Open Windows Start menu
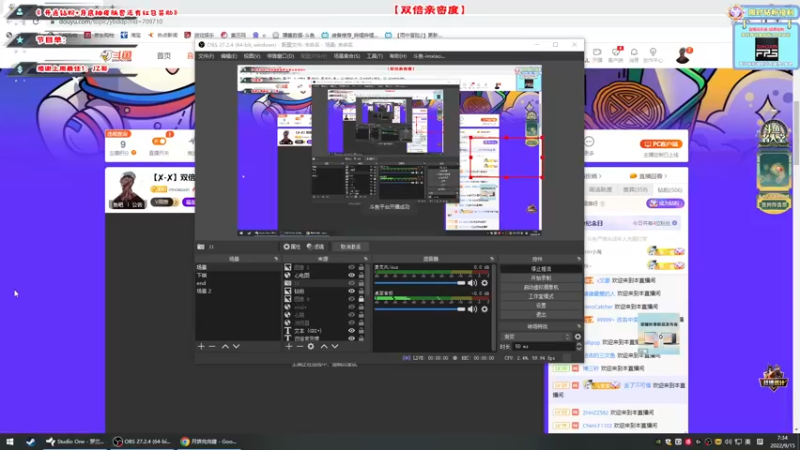The width and height of the screenshot is (800, 450). pyautogui.click(x=10, y=442)
